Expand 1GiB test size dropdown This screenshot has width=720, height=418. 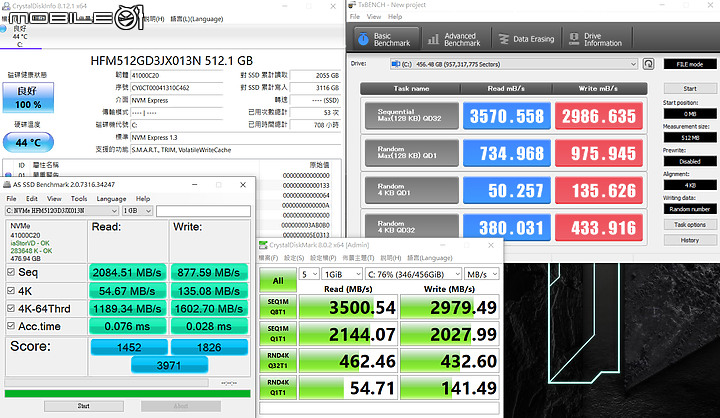342,274
